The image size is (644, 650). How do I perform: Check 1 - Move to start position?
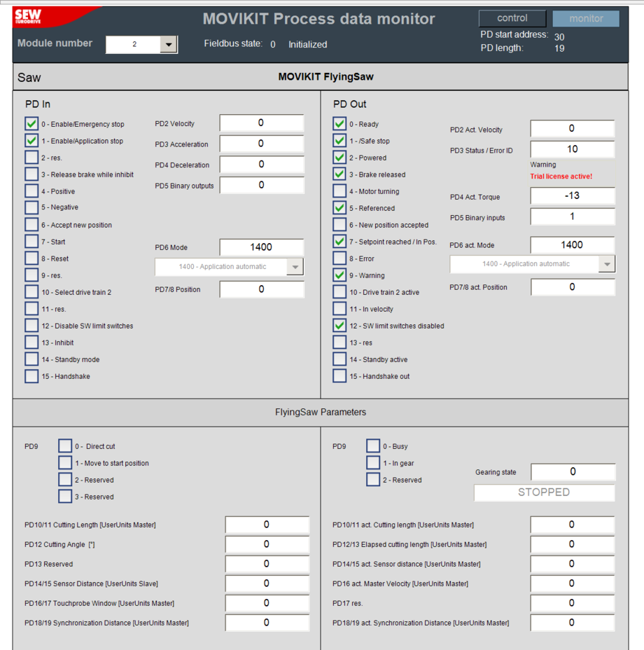(x=65, y=463)
